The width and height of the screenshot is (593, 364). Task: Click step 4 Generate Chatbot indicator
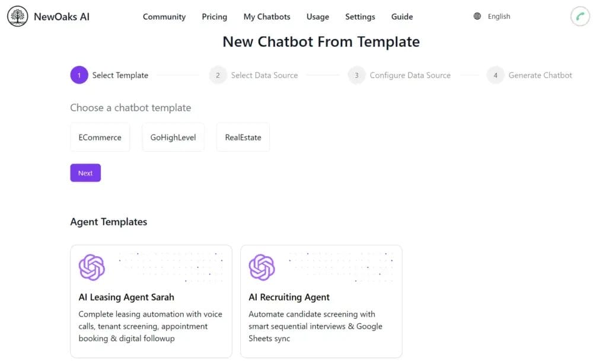click(x=495, y=75)
